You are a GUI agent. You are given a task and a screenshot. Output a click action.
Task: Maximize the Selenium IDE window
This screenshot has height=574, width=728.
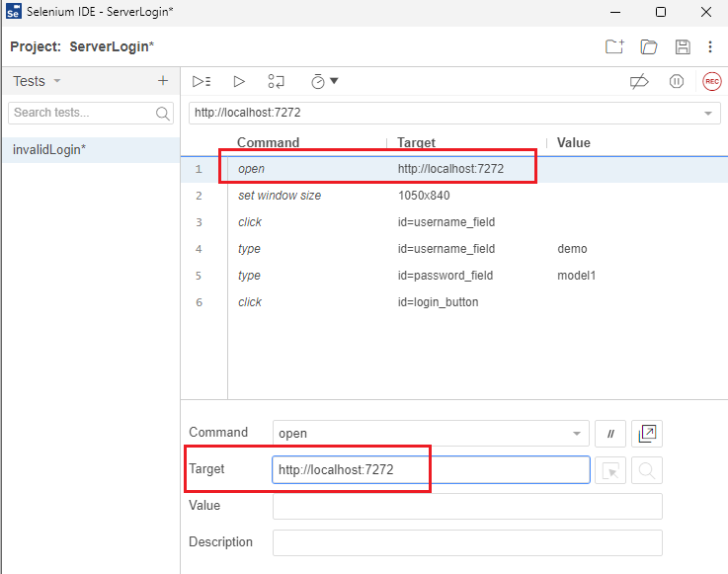(x=660, y=12)
